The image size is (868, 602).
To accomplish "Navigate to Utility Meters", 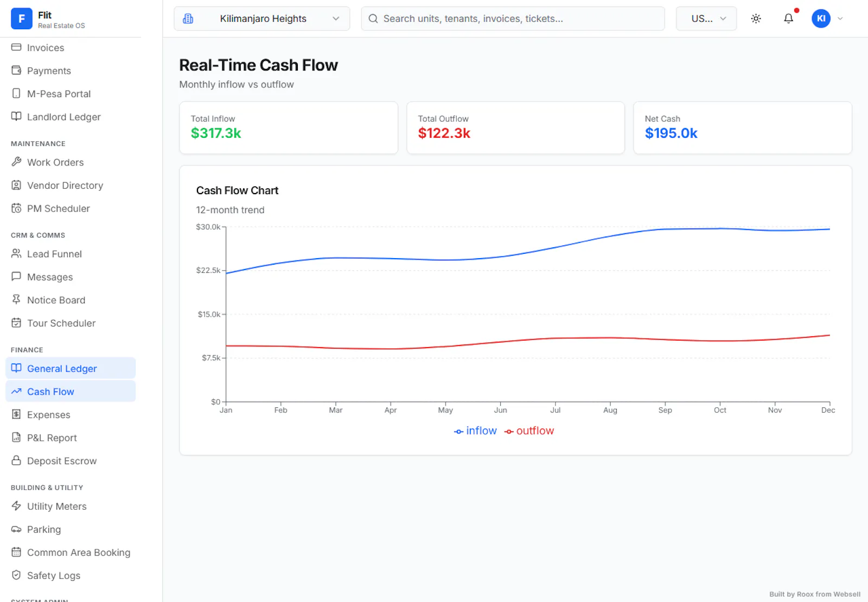I will tap(71, 506).
